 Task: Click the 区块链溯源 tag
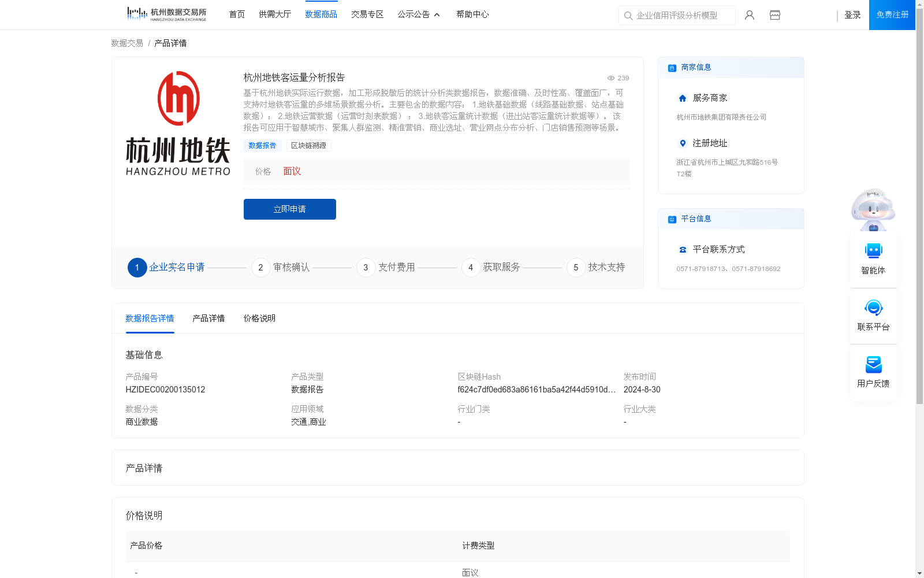click(308, 146)
